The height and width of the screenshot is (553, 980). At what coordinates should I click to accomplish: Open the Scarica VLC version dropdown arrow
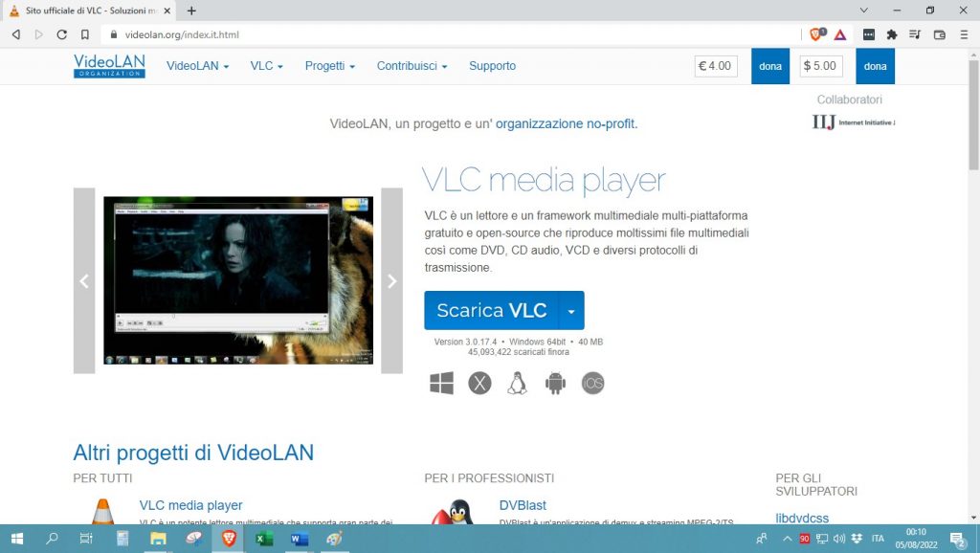point(571,310)
